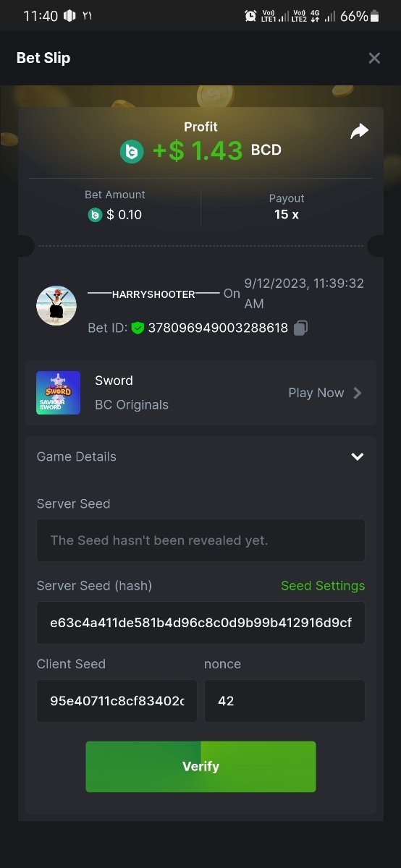Share the bet result via arrow icon
Screen dimensions: 401x868
359,131
